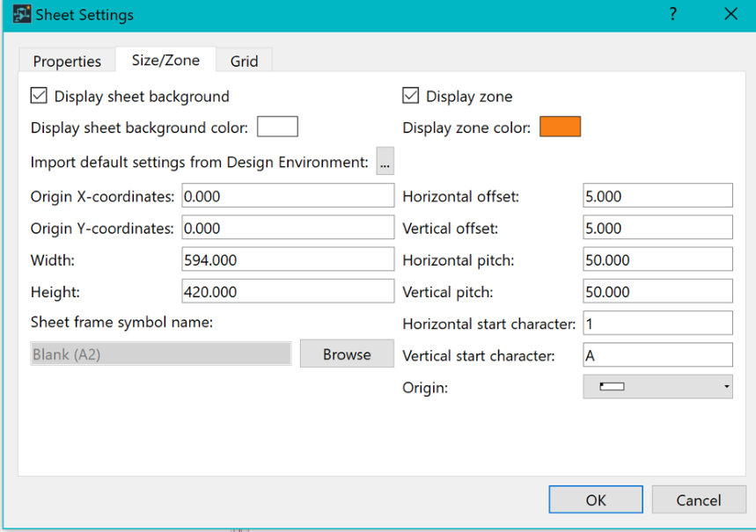
Task: Click the 'Sheet Settings' title text
Action: [x=84, y=15]
